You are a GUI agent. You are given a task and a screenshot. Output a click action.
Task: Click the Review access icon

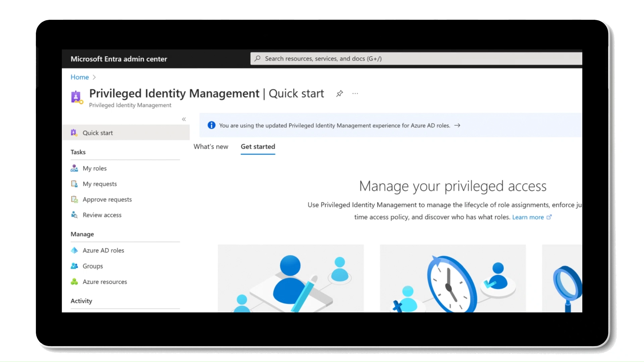point(74,215)
